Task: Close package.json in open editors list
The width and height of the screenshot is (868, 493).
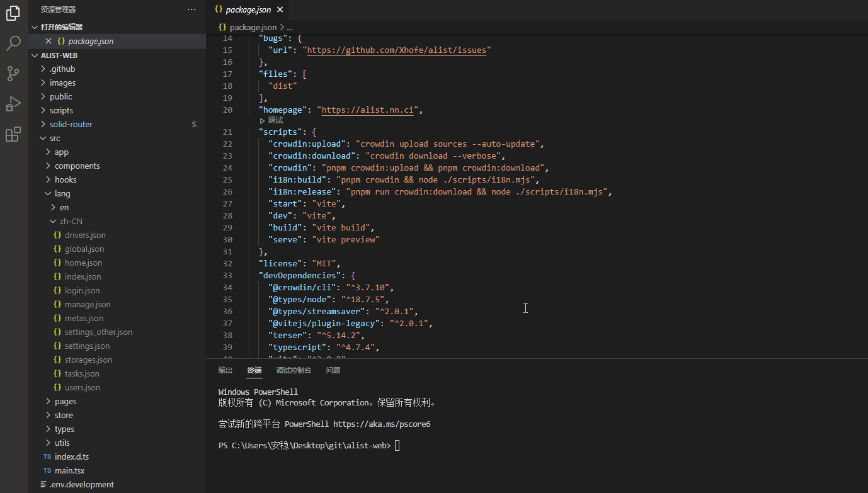Action: tap(49, 41)
